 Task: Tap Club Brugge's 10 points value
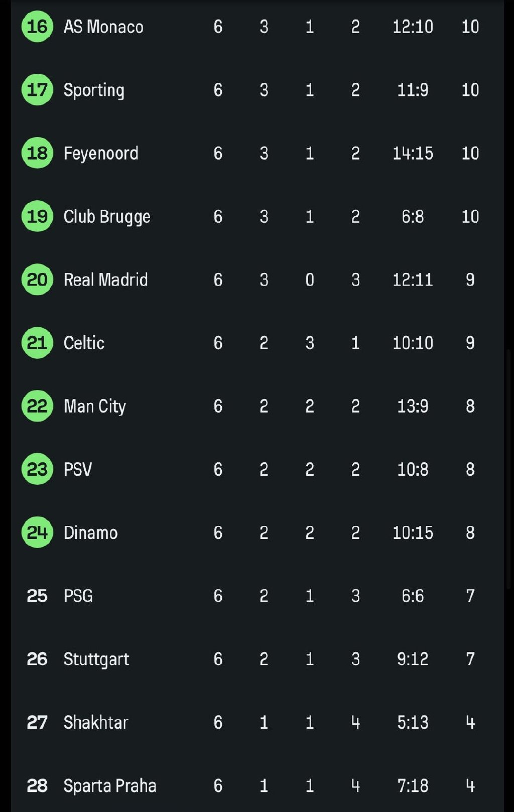(x=470, y=216)
